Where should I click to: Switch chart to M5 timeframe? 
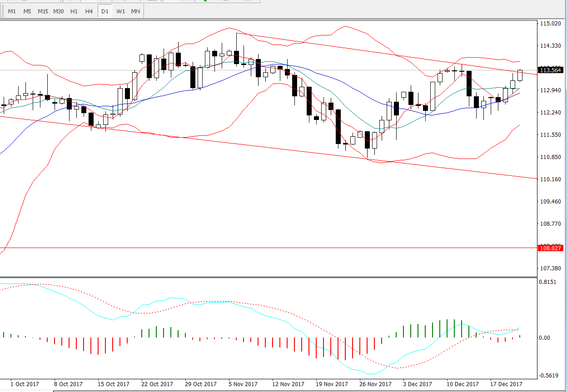click(27, 11)
